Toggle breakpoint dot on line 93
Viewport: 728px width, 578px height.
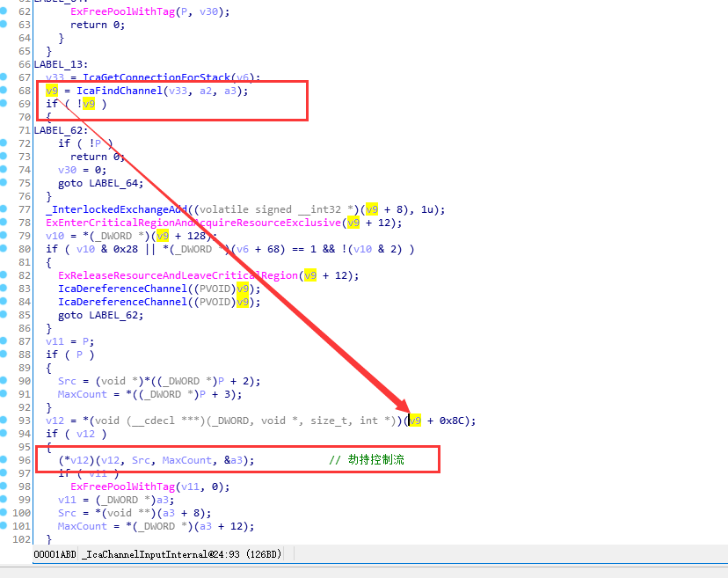4,420
